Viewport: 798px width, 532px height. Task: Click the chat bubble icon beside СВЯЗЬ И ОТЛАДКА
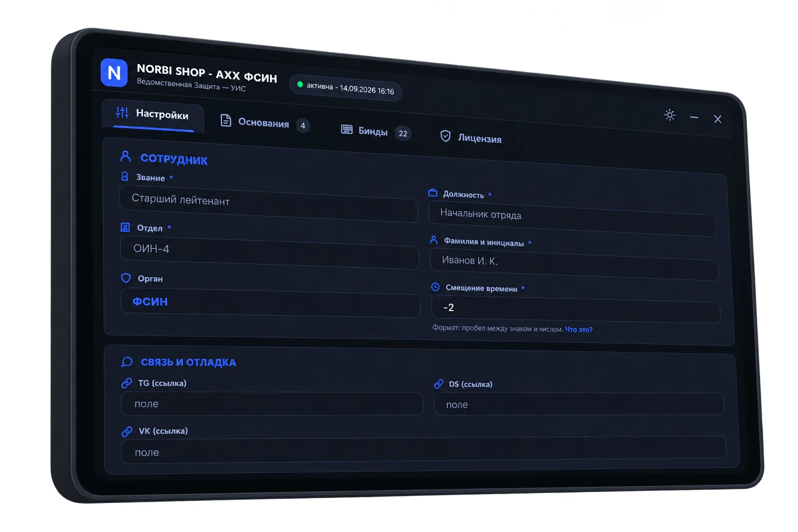pos(127,362)
